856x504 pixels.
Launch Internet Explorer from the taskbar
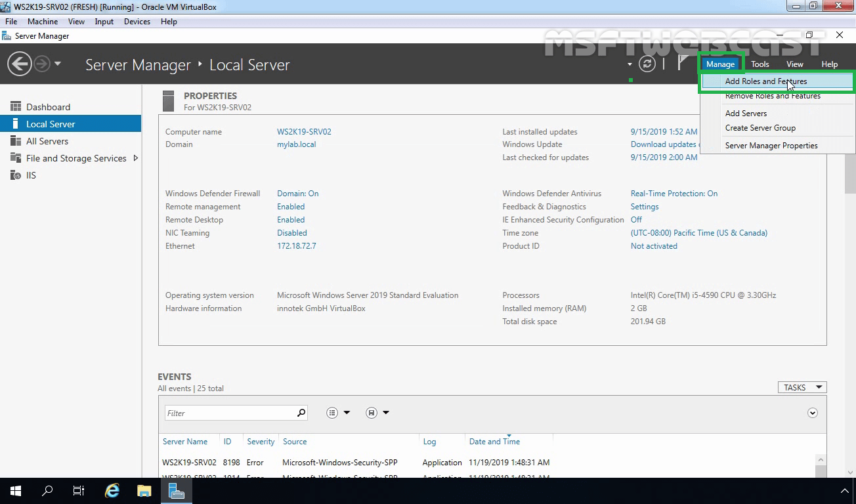tap(112, 490)
